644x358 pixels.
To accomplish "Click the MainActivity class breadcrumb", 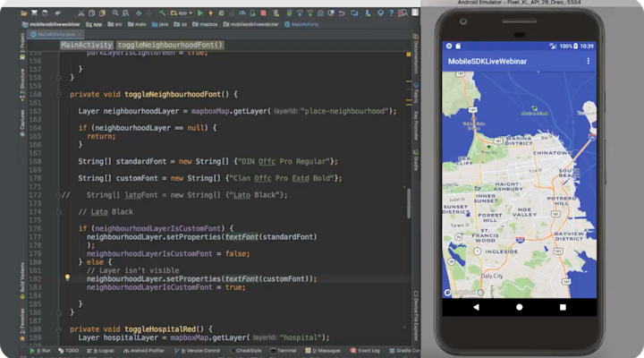I will (x=301, y=24).
